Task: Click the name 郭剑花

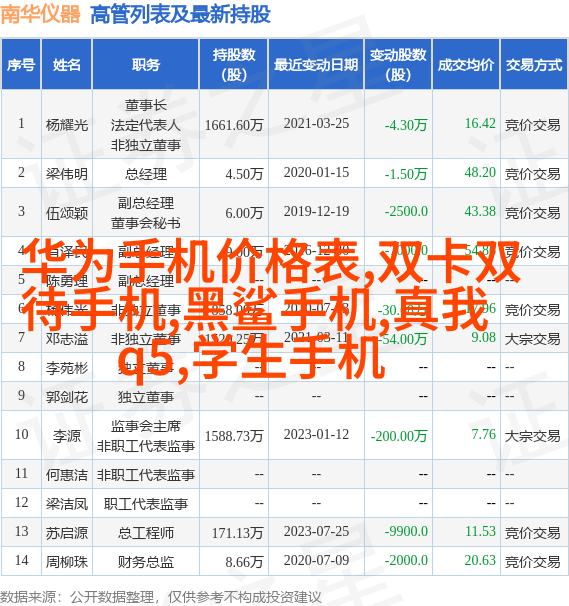Action: [x=67, y=397]
